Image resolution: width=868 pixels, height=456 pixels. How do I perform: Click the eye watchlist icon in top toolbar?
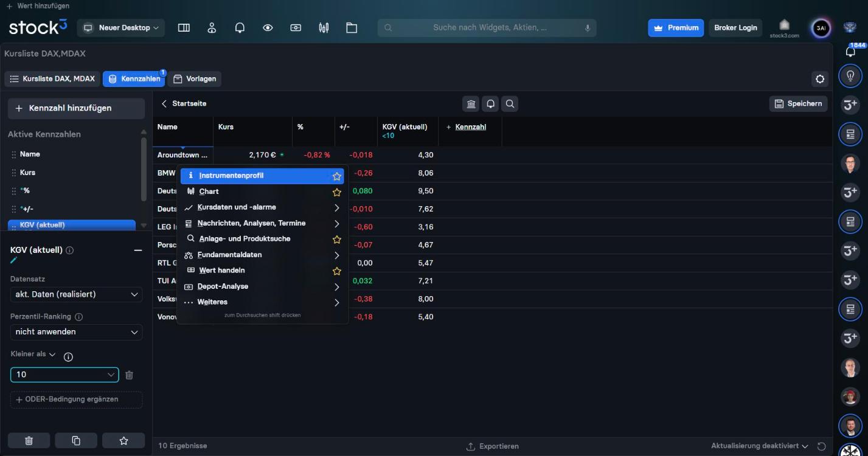[268, 28]
